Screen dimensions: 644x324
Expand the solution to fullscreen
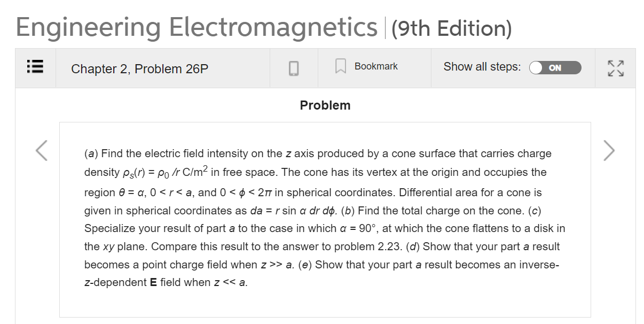[615, 67]
